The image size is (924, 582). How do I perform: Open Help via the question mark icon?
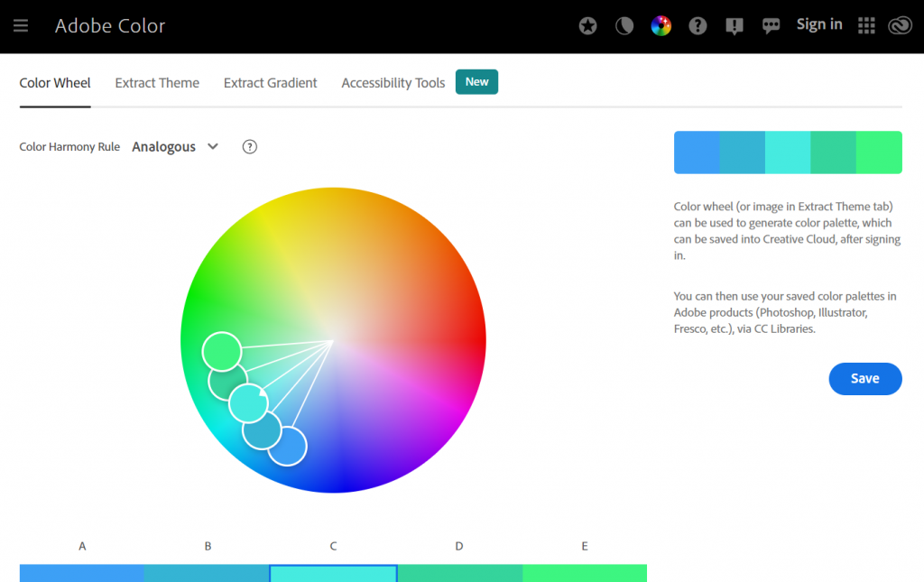[698, 25]
